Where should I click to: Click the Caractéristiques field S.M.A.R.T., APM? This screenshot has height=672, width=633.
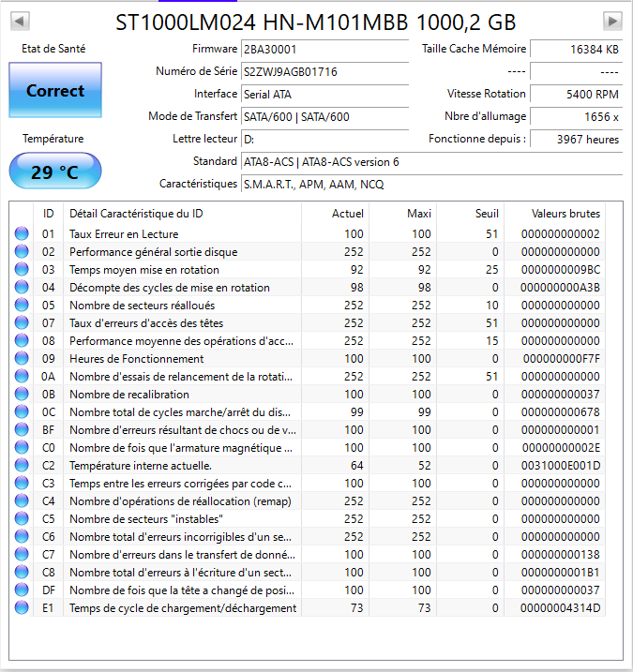pos(432,184)
